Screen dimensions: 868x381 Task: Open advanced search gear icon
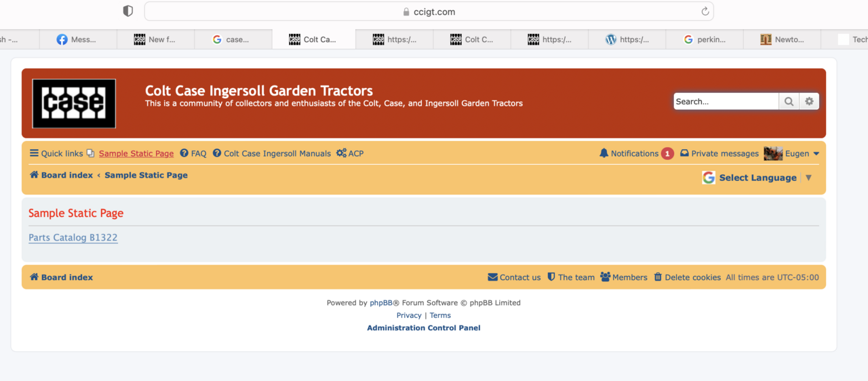click(x=809, y=102)
